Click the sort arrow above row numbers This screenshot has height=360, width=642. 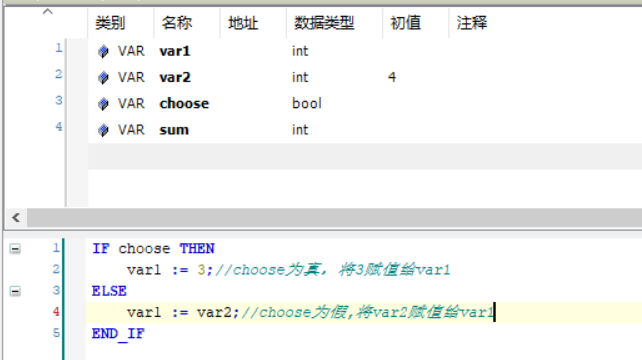pos(48,11)
